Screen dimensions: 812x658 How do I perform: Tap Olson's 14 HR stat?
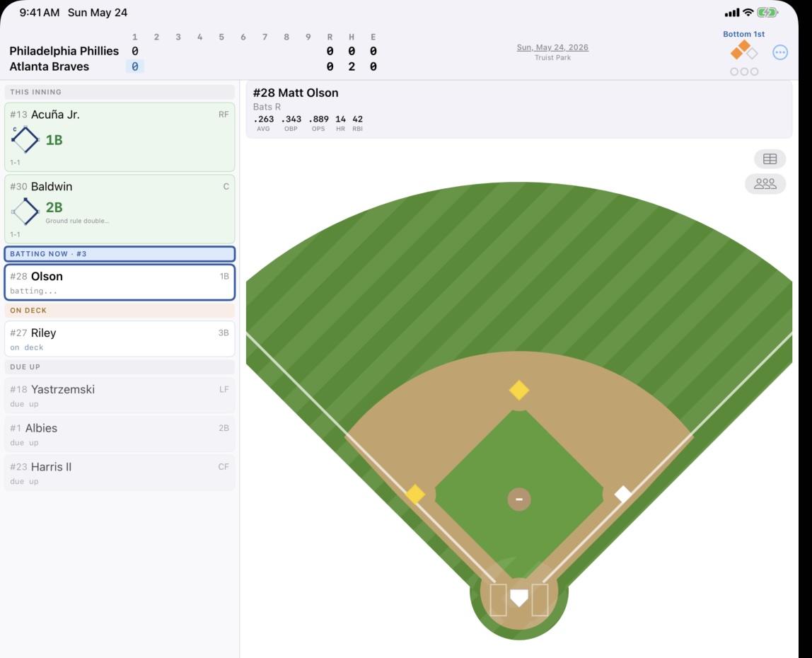[x=340, y=123]
